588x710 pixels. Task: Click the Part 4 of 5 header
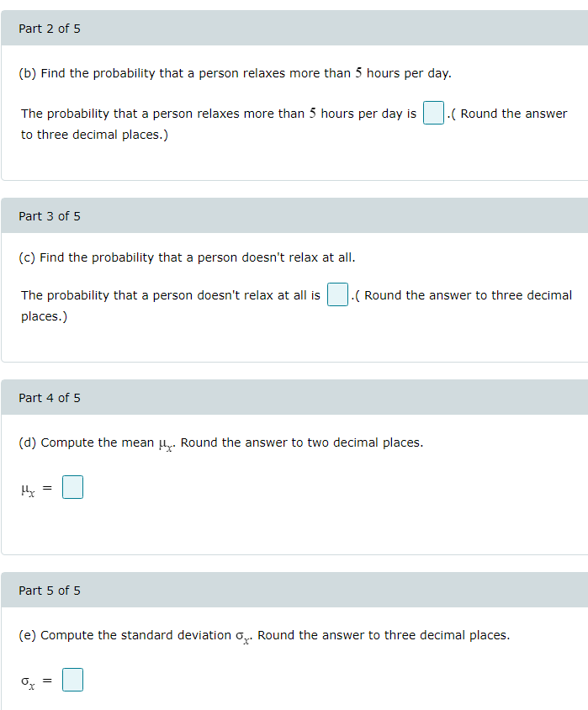(49, 397)
